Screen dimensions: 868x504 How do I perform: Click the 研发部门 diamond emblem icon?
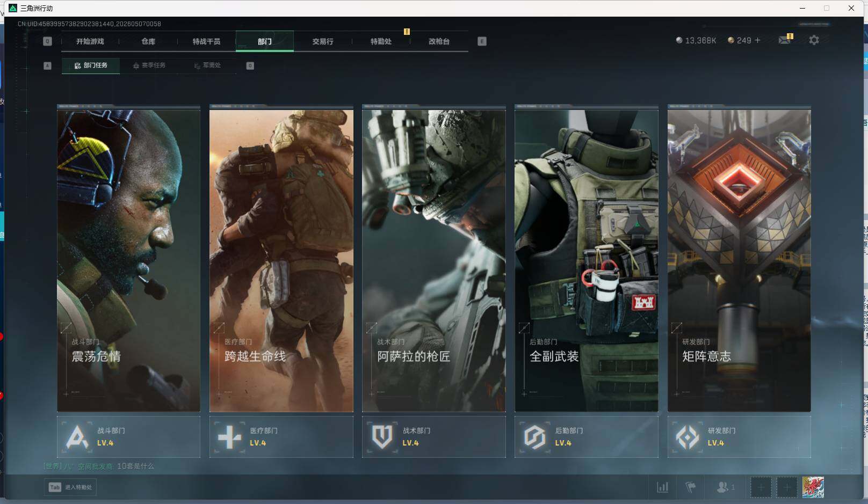coord(688,437)
